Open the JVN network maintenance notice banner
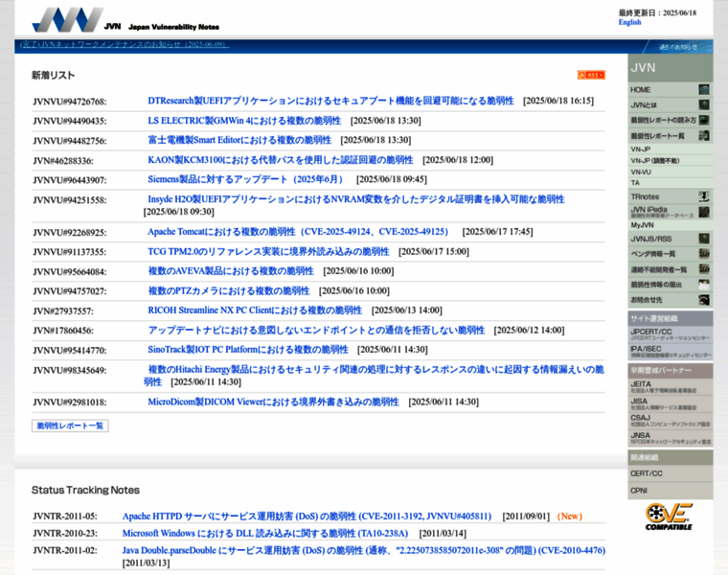 [x=125, y=45]
